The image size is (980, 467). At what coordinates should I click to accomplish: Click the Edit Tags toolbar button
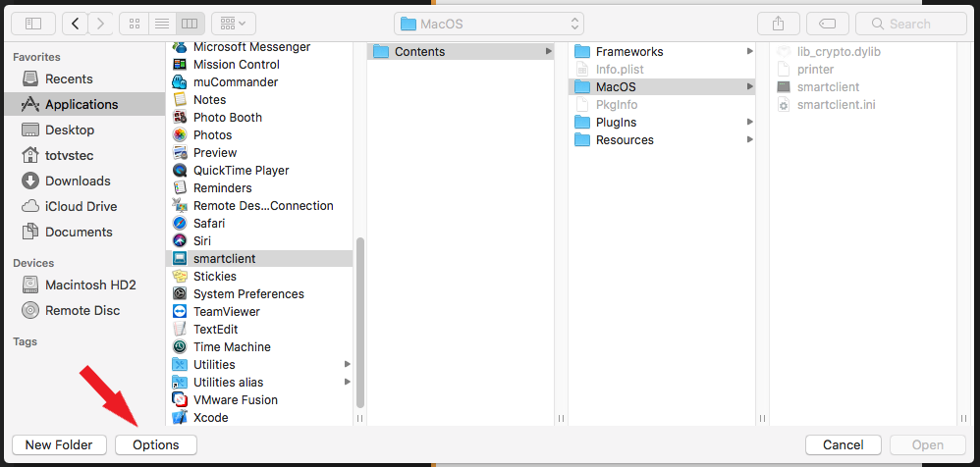[827, 24]
